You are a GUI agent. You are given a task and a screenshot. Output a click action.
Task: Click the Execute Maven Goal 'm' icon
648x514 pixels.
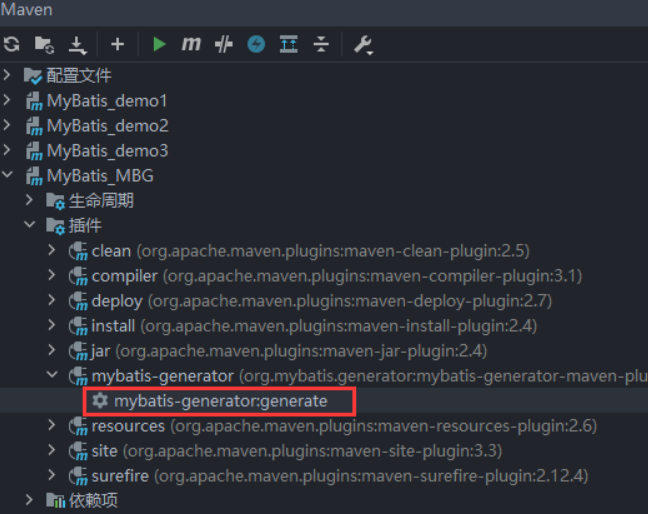coord(191,44)
